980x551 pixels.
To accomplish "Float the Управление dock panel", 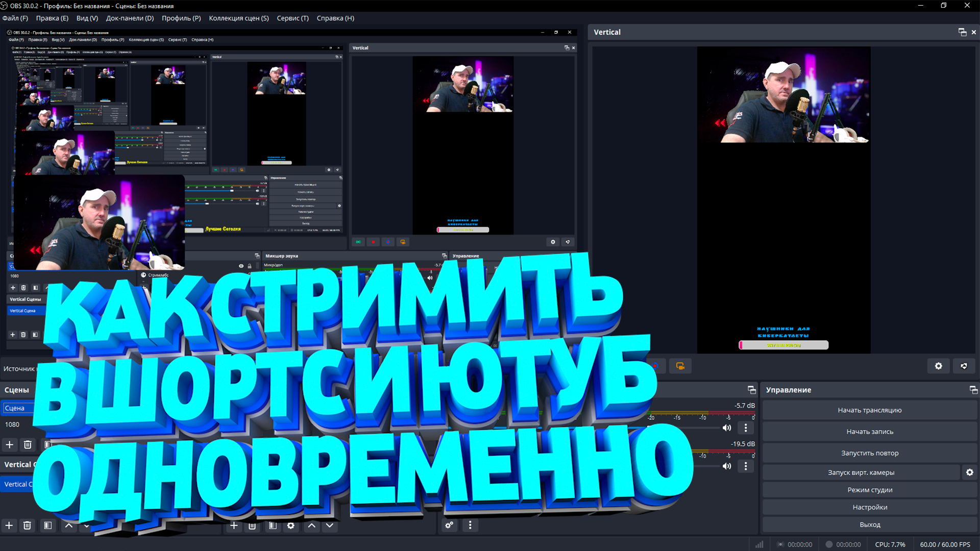I will 973,390.
